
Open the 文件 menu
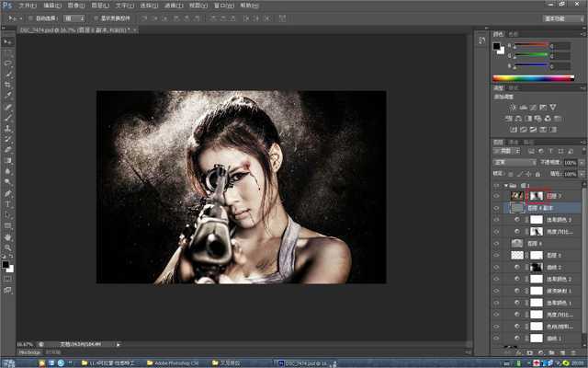coord(28,6)
